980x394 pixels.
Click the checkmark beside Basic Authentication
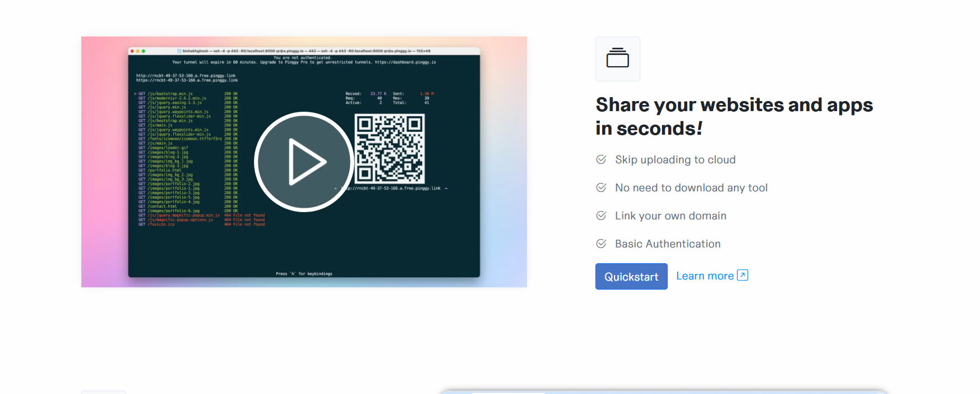[x=601, y=244]
